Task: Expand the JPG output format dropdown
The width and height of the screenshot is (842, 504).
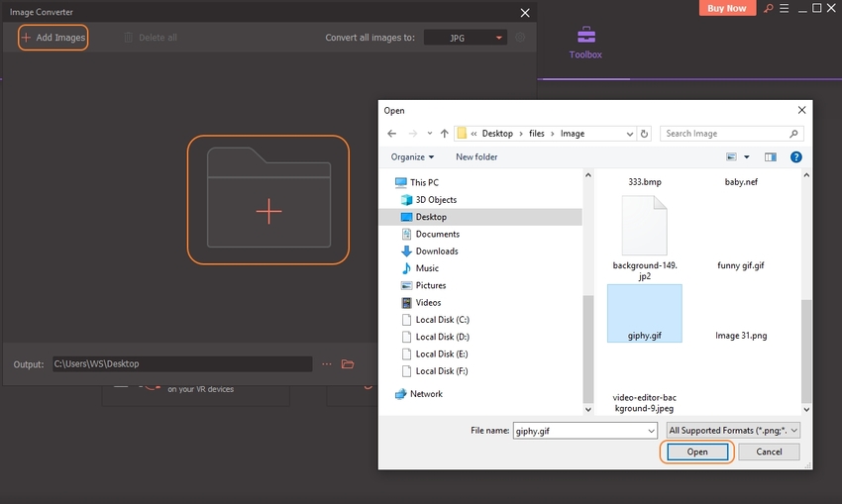Action: 499,39
